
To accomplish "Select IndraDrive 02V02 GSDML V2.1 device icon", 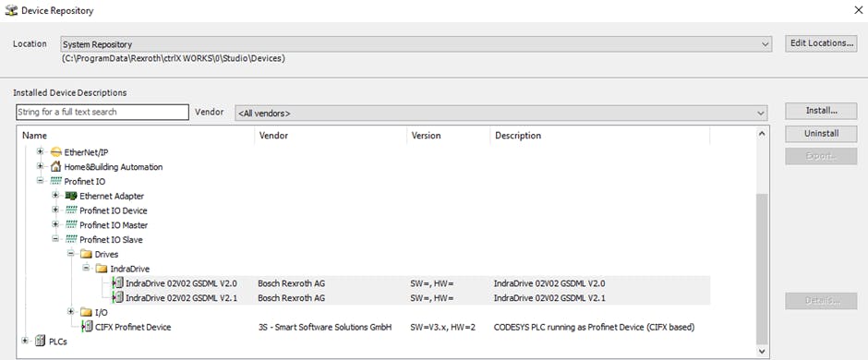I will pyautogui.click(x=117, y=298).
